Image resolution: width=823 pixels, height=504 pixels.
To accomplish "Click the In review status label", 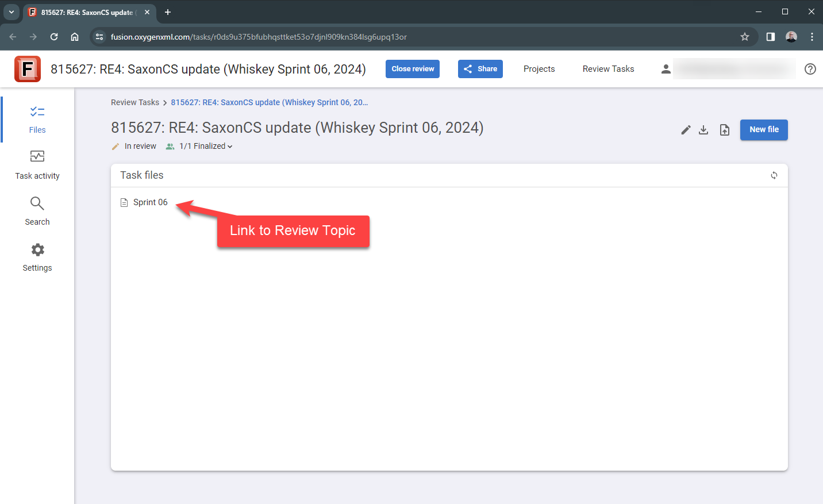I will [x=140, y=146].
